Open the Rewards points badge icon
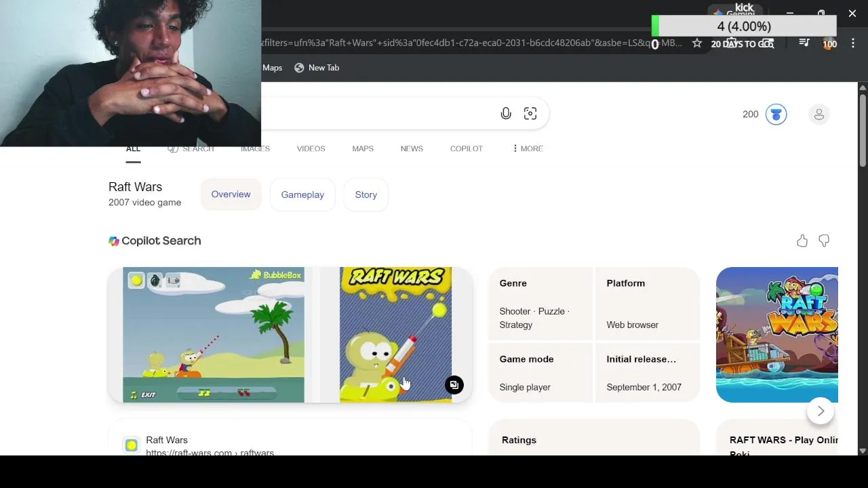This screenshot has width=868, height=488. 776,114
